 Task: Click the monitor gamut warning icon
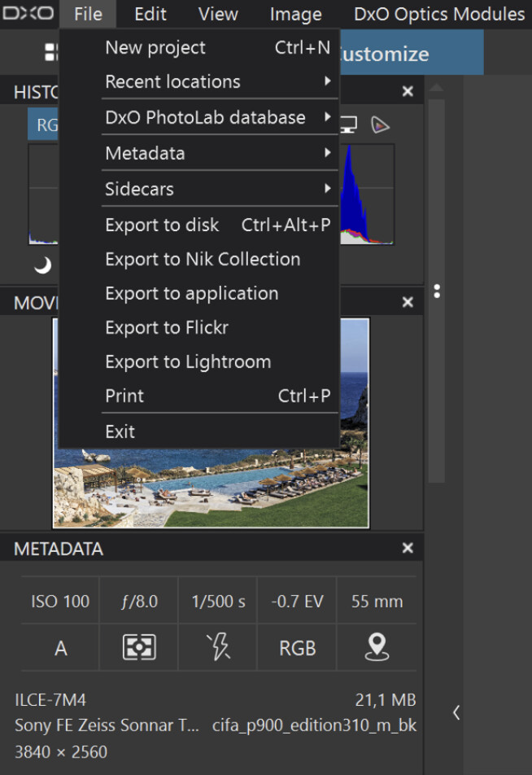point(349,125)
